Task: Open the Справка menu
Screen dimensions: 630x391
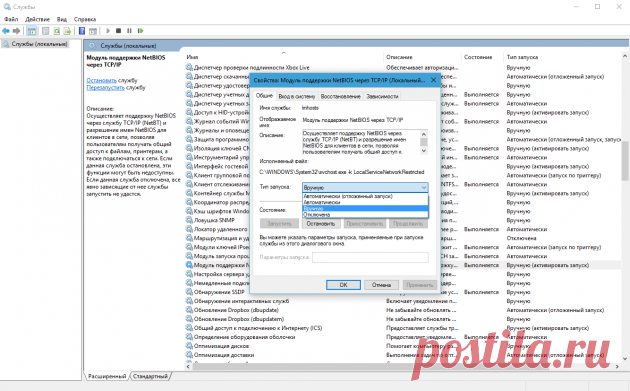Action: (85, 19)
